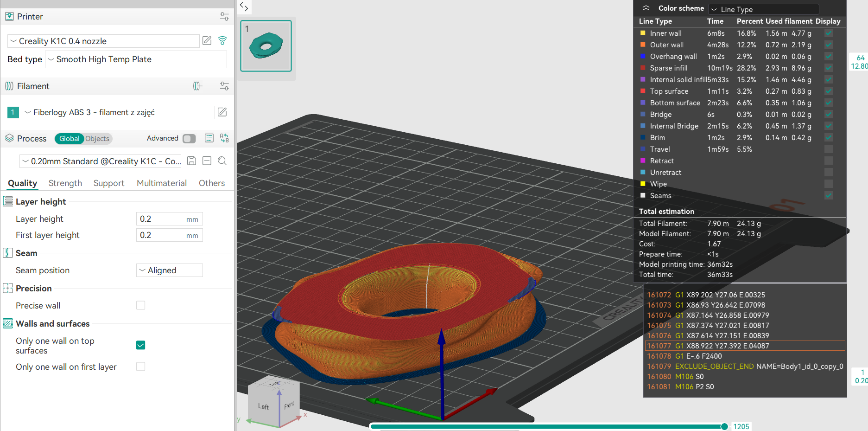
Task: Save the current process preset
Action: (x=191, y=161)
